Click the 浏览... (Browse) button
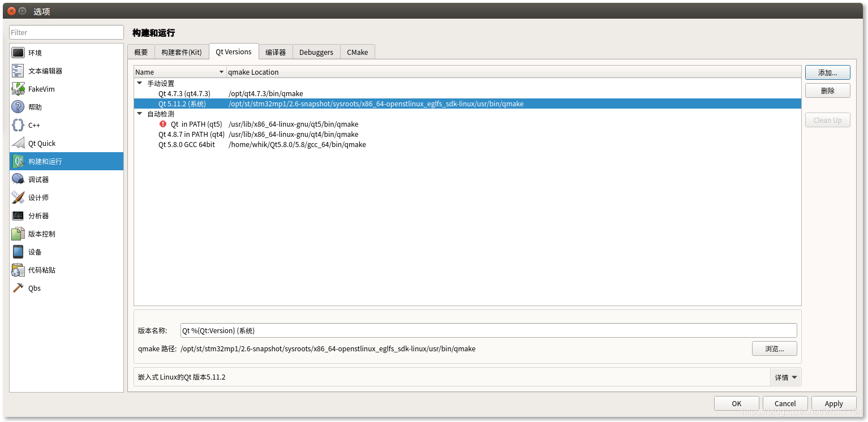868x422 pixels. pyautogui.click(x=775, y=348)
